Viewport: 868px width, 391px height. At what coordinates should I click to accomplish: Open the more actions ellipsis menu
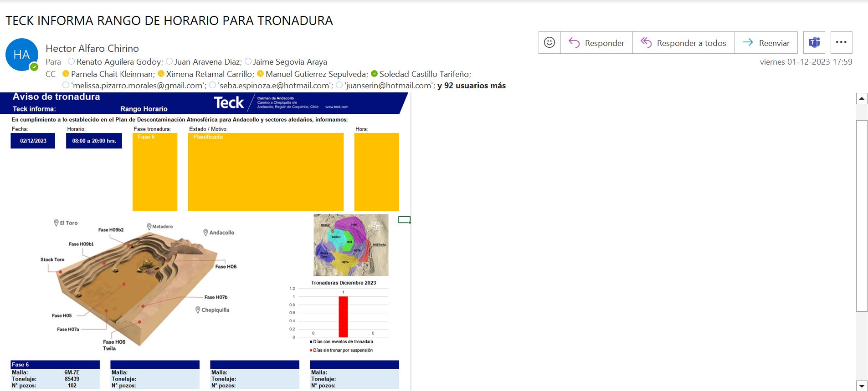click(x=841, y=43)
